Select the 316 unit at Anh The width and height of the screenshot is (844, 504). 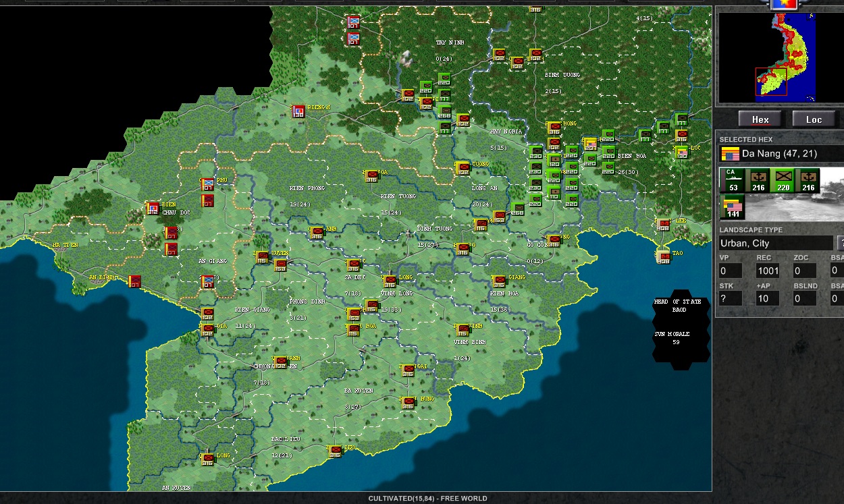(x=316, y=233)
